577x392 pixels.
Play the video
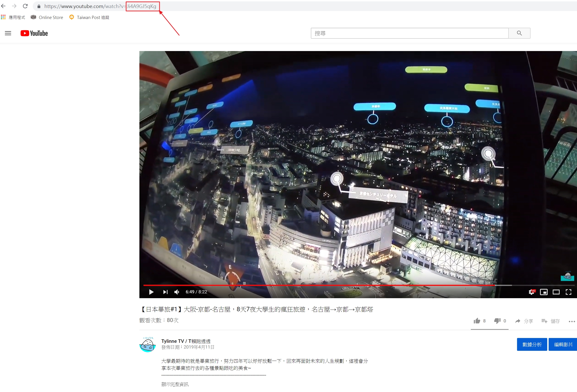(151, 292)
